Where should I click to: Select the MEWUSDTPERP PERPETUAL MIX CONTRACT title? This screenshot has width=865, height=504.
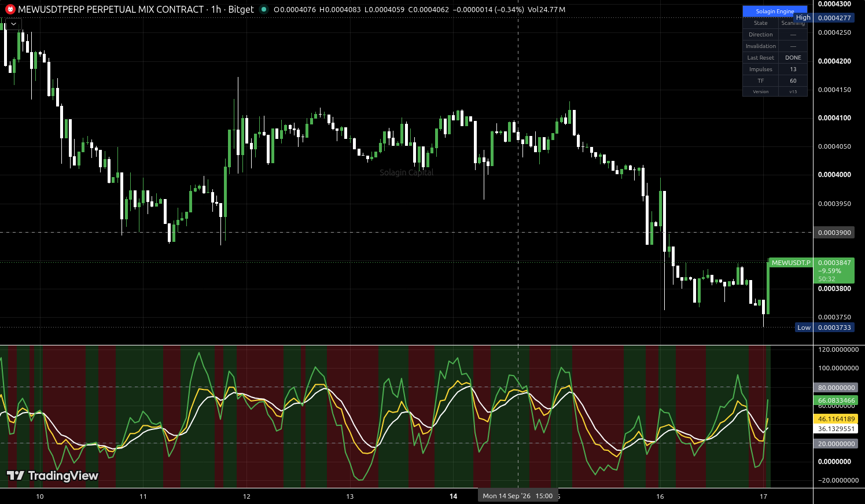pyautogui.click(x=111, y=9)
